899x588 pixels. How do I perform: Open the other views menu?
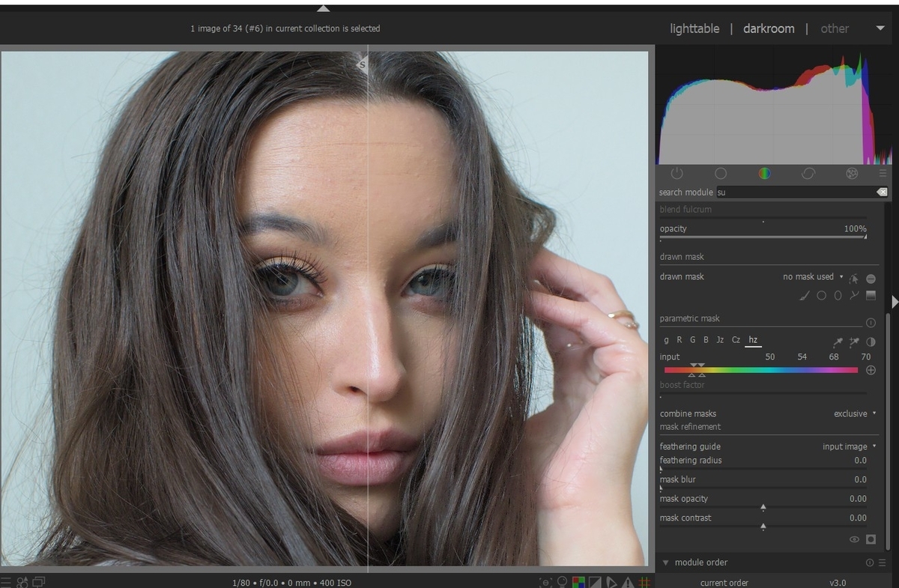coord(835,28)
